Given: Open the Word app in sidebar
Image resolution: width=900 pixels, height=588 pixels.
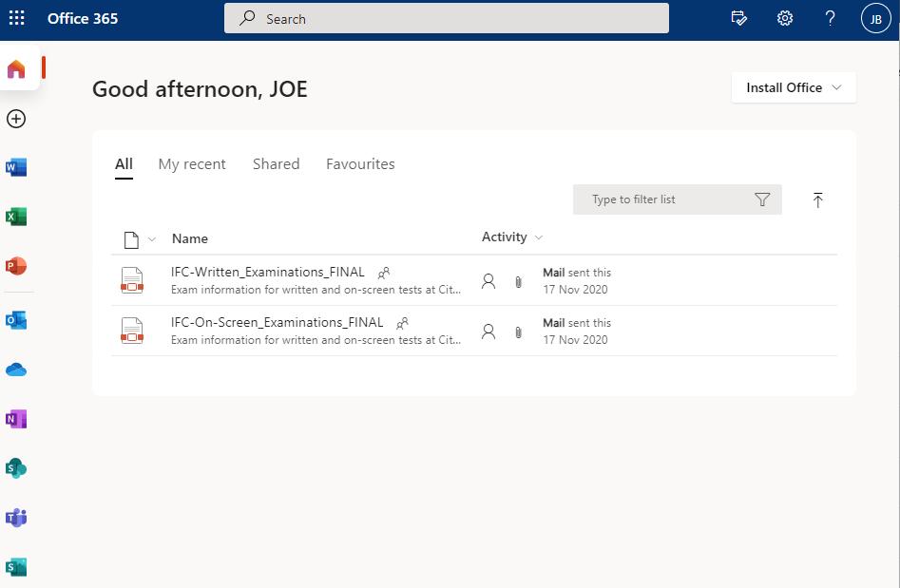Looking at the screenshot, I should 16,168.
